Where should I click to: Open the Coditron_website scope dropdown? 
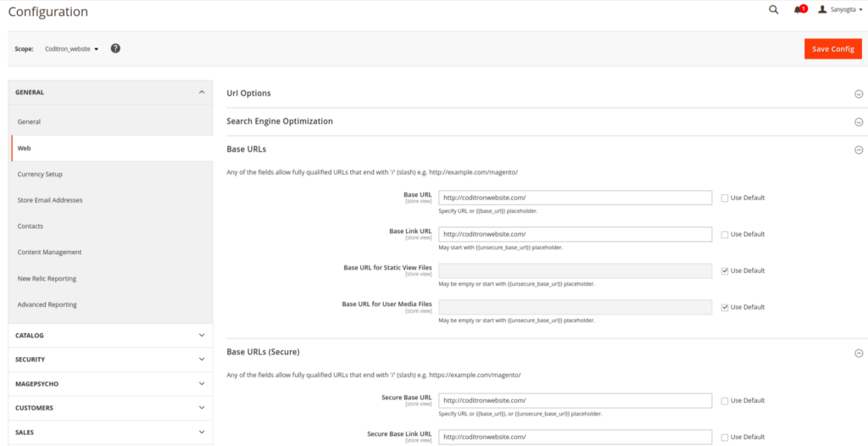click(x=72, y=49)
